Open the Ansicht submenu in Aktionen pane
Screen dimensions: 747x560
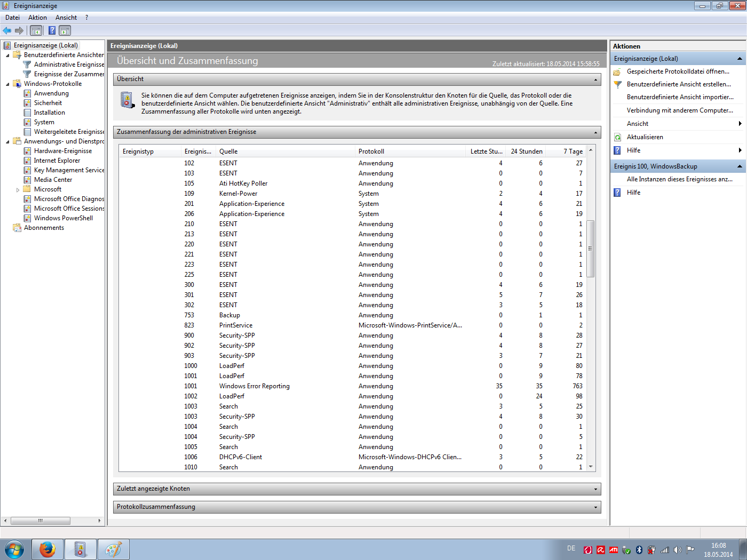tap(678, 124)
